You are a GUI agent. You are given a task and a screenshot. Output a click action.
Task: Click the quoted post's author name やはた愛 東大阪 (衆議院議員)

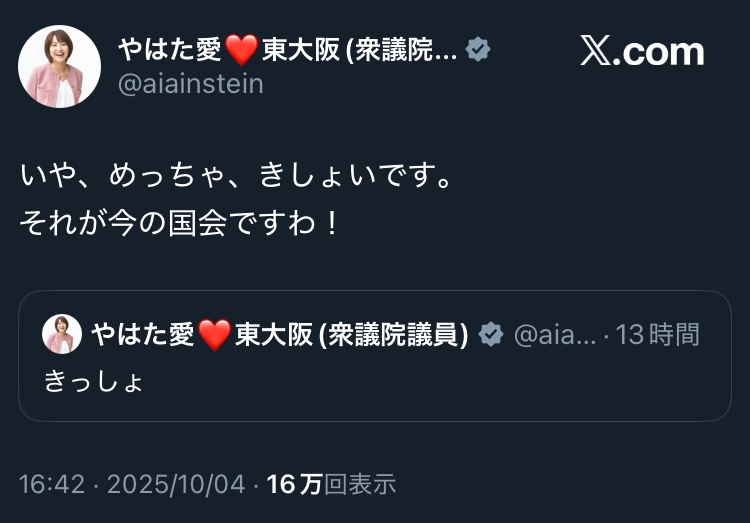point(280,335)
